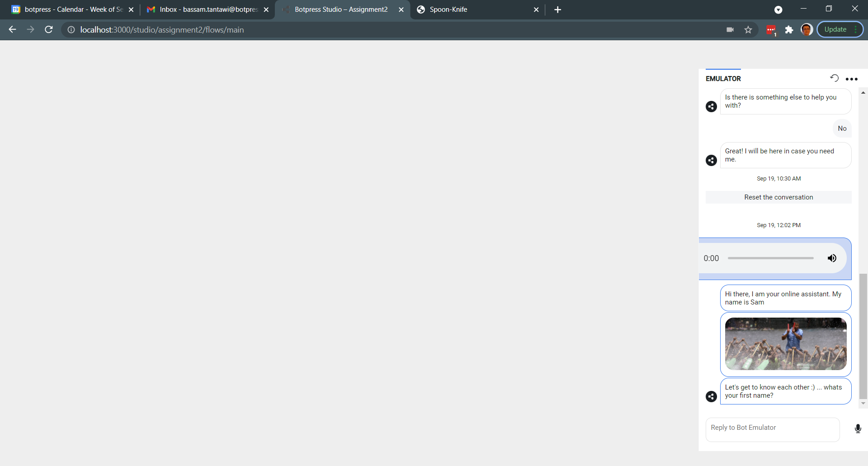The width and height of the screenshot is (868, 466).
Task: Click the bot avatar next to 'Great!' message
Action: (711, 160)
